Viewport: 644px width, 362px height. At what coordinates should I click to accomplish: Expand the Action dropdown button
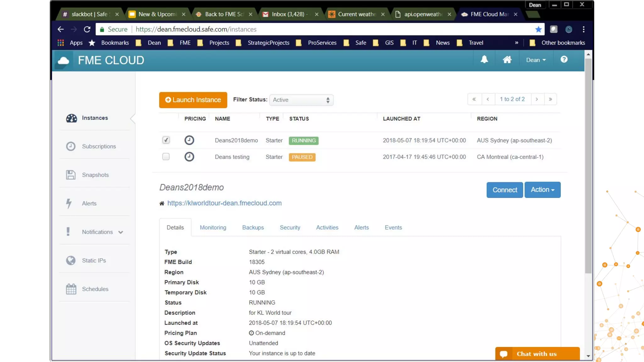(542, 190)
